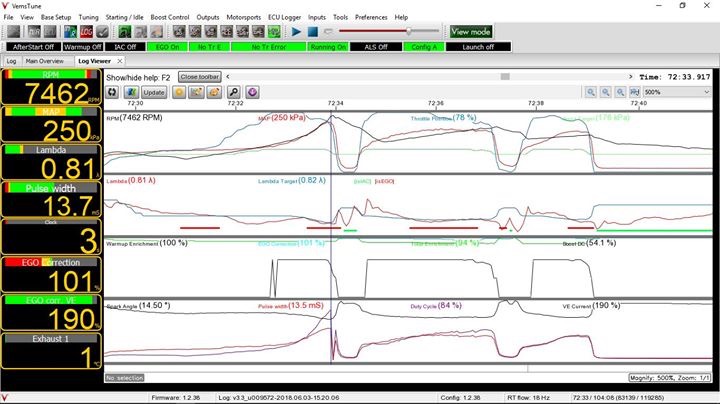Click the third zoom magnifier icon near 500%
The image size is (720, 404).
[x=620, y=92]
